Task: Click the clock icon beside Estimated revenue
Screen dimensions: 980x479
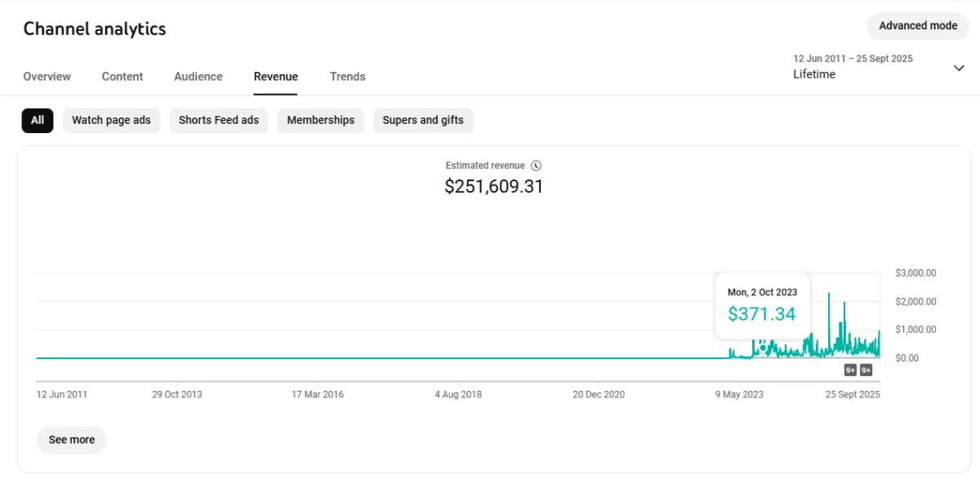Action: [x=536, y=166]
